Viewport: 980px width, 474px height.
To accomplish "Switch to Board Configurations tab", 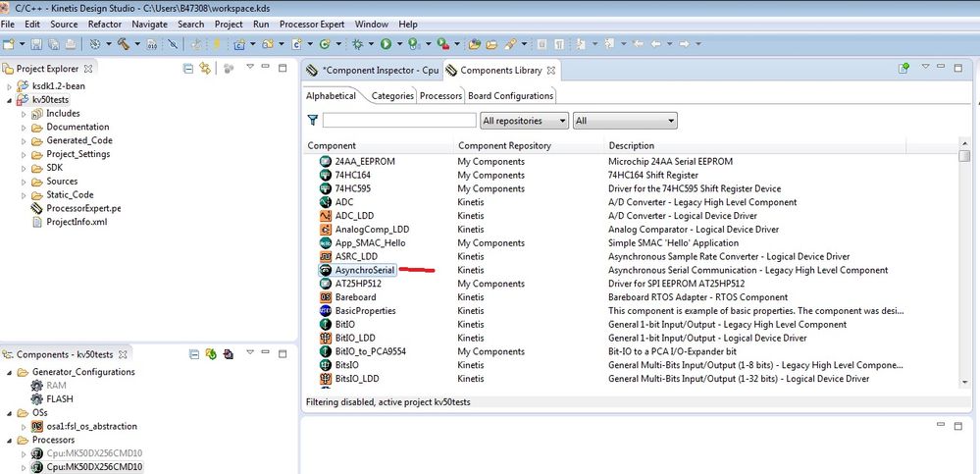I will [511, 95].
